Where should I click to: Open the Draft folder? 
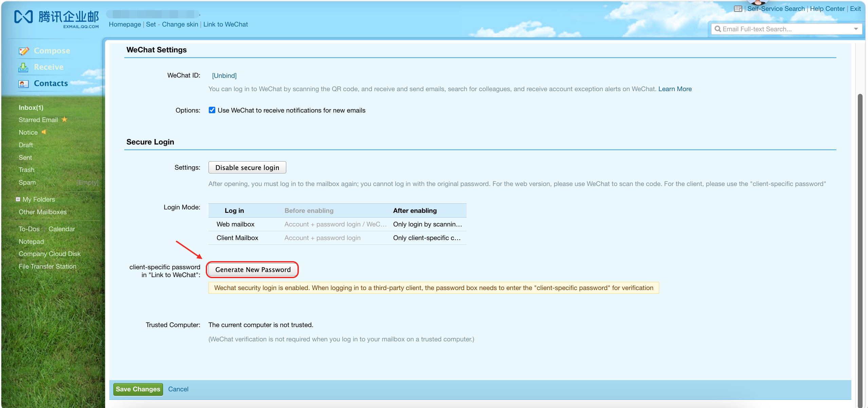(x=26, y=145)
